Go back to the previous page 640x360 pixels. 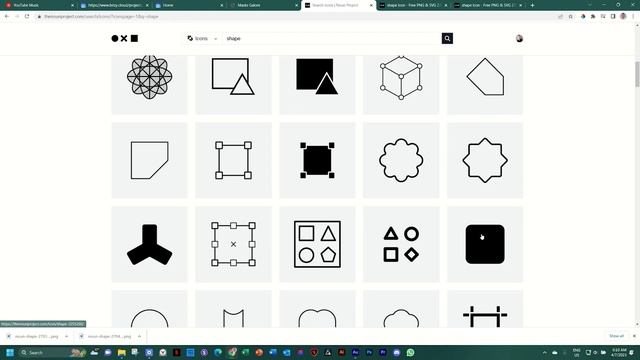[7, 16]
